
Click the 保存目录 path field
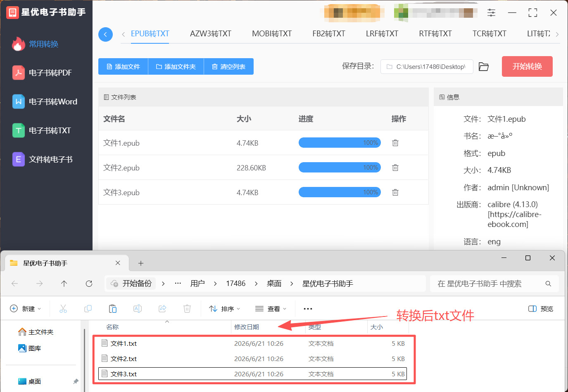click(x=427, y=66)
